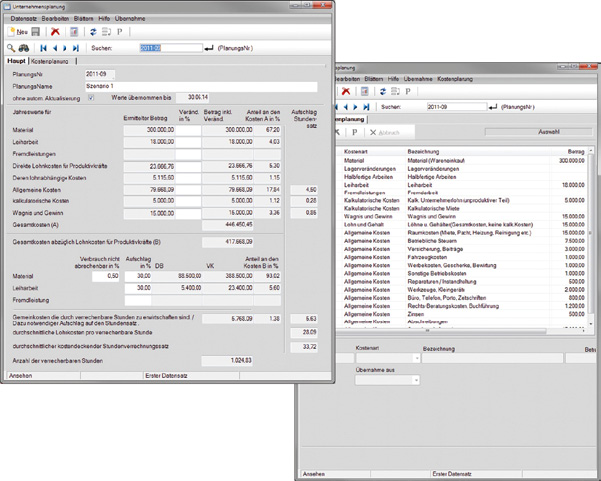Go to previous record in back window
The height and width of the screenshot is (481, 601).
346,107
